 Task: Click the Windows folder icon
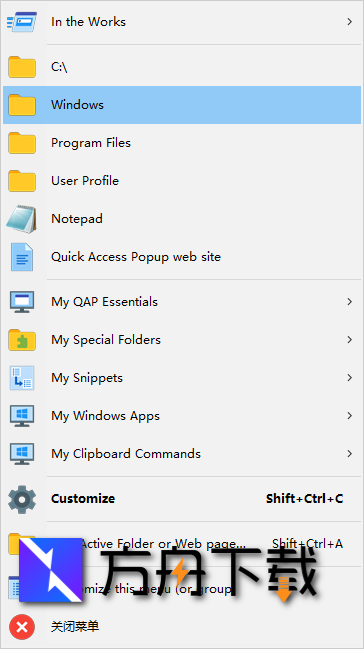22,105
